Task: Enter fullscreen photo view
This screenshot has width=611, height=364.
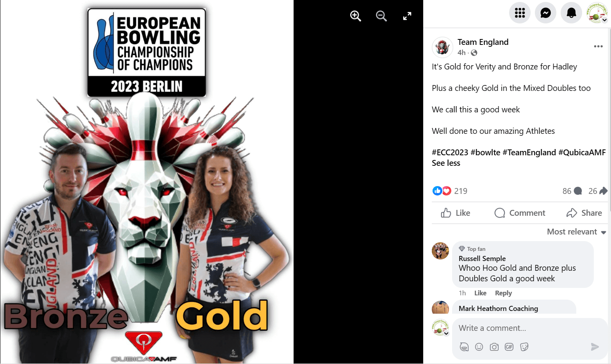Action: pyautogui.click(x=407, y=16)
